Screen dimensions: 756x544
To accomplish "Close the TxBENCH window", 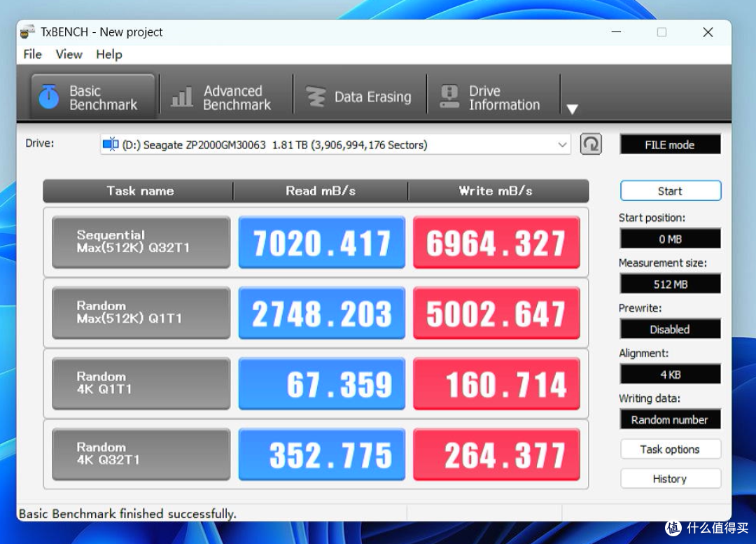I will click(708, 32).
